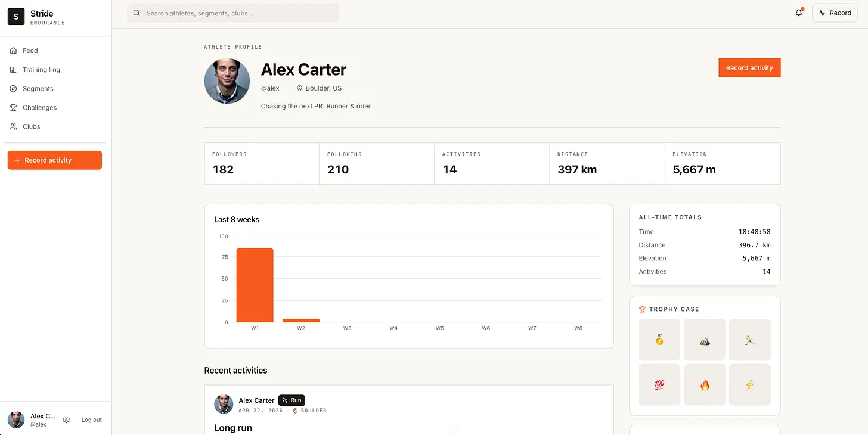Select the gold medal trophy
Screen dimensions: 868x435
(659, 340)
